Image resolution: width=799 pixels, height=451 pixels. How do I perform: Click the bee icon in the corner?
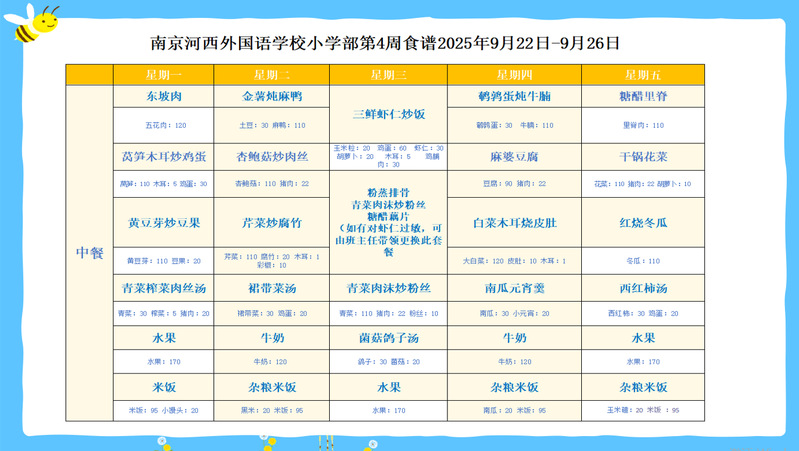[x=34, y=22]
